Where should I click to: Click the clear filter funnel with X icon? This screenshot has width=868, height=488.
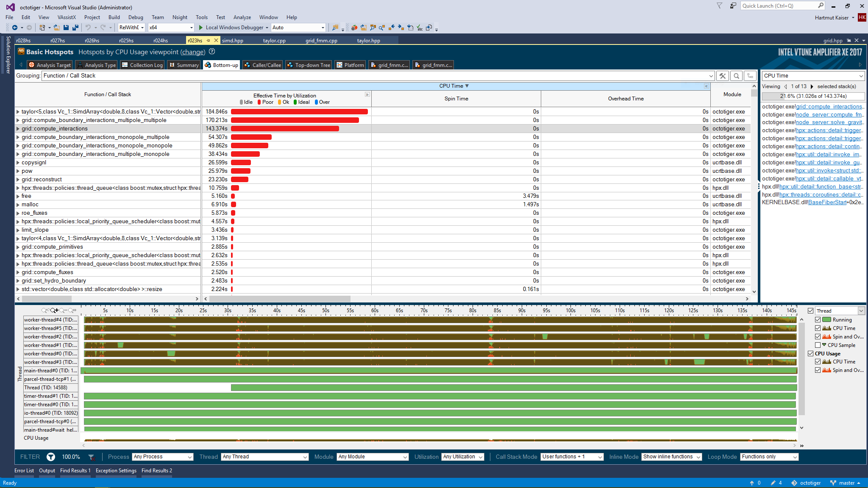pos(91,457)
